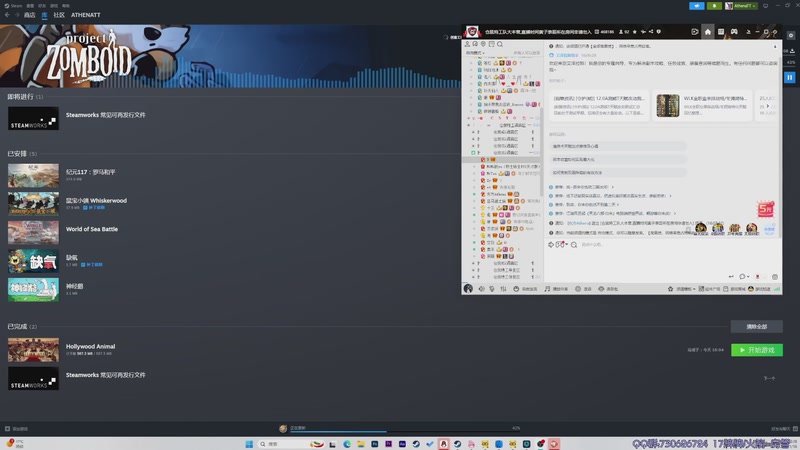Open the emoji dropdown arrow in chat input toolbar

click(566, 244)
